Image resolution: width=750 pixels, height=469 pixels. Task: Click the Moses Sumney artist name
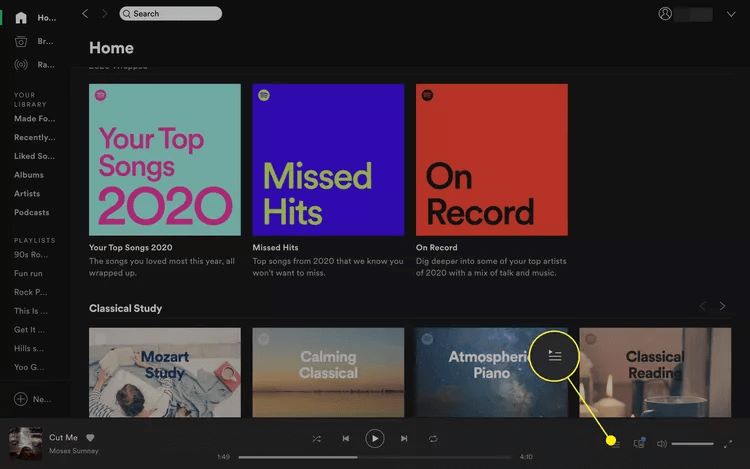[74, 451]
